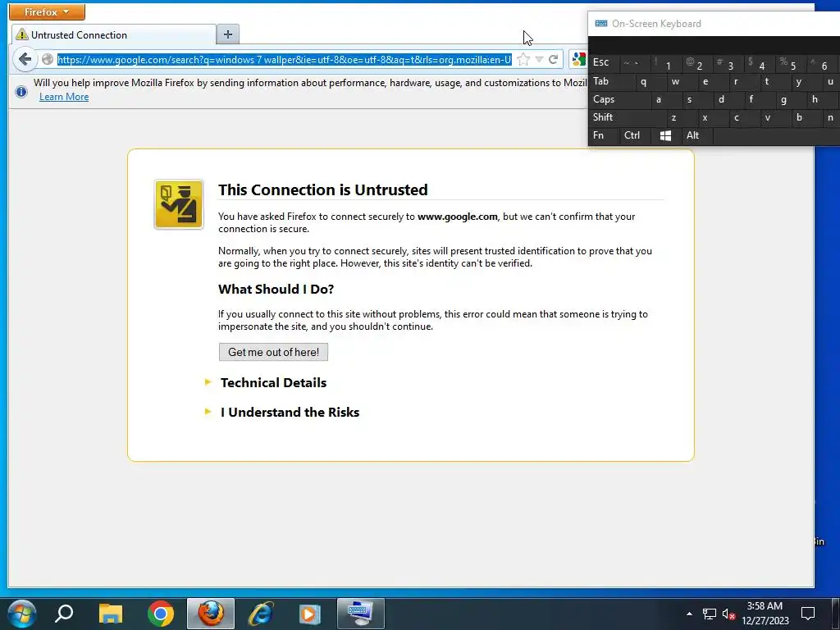
Task: Expand I Understand the Risks section
Action: tap(290, 412)
